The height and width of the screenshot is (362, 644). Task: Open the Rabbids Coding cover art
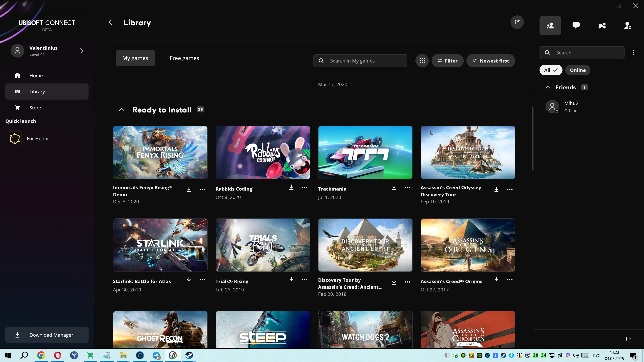pos(263,152)
